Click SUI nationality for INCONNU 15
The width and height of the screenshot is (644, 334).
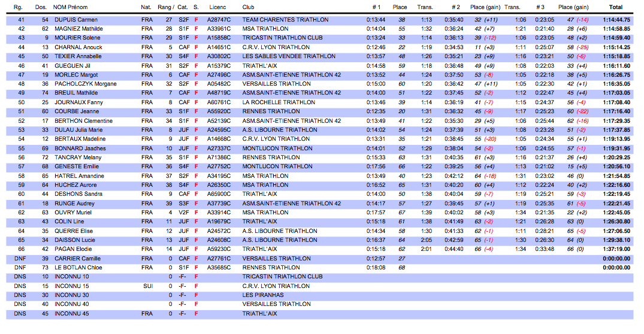148,286
